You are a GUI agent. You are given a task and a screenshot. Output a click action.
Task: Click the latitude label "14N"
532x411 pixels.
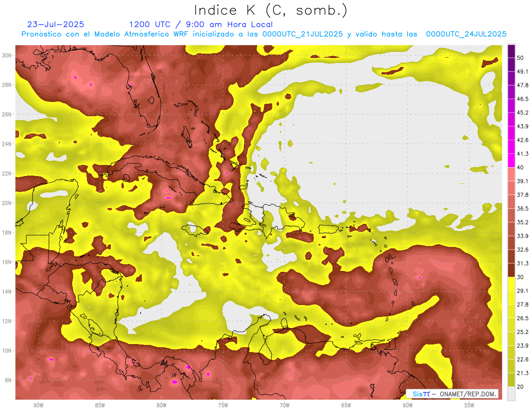(7, 292)
